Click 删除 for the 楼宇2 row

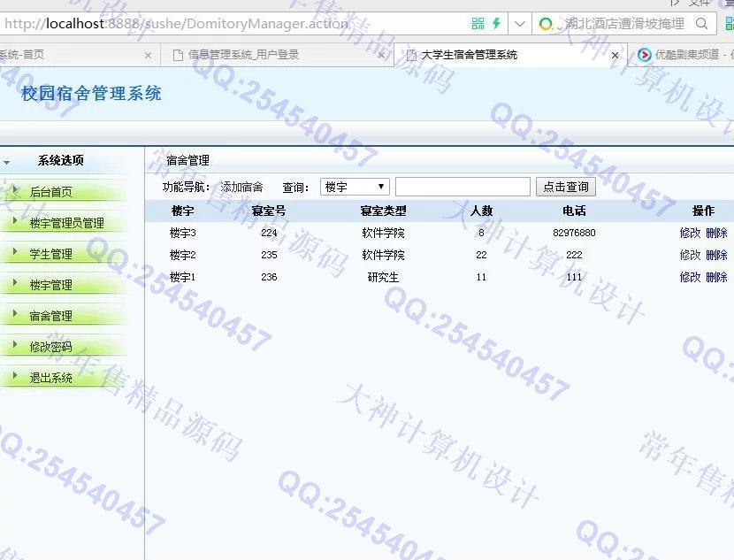click(x=716, y=255)
